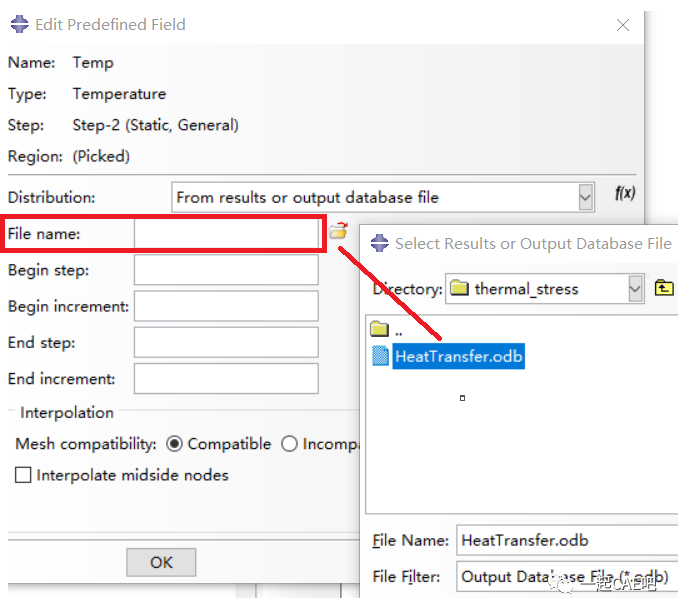Click the file browse folder icon

pyautogui.click(x=338, y=232)
